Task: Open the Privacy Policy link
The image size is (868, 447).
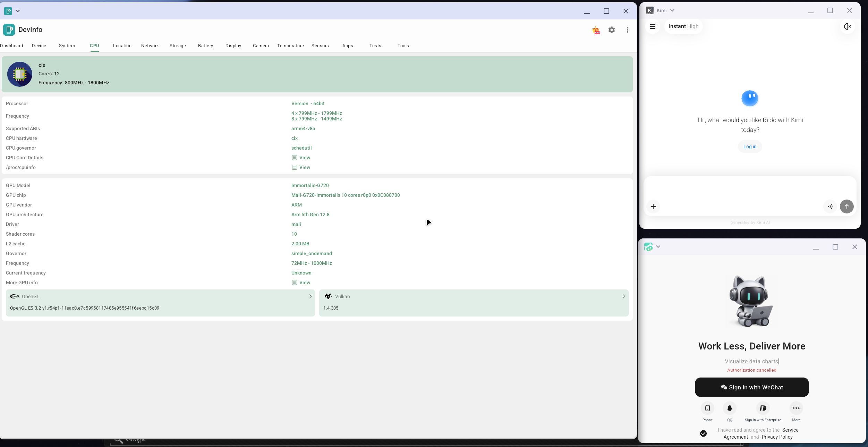Action: tap(777, 437)
